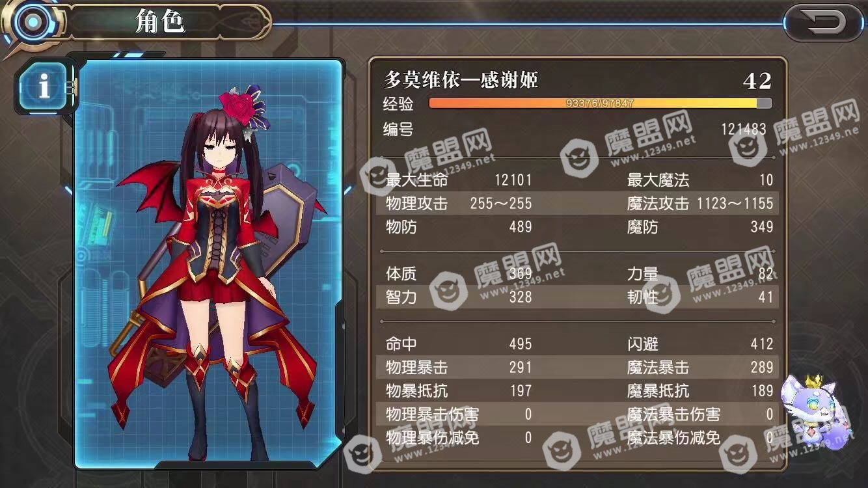The width and height of the screenshot is (868, 488).
Task: Select the 物理暴击 stat row
Action: pyautogui.click(x=459, y=368)
